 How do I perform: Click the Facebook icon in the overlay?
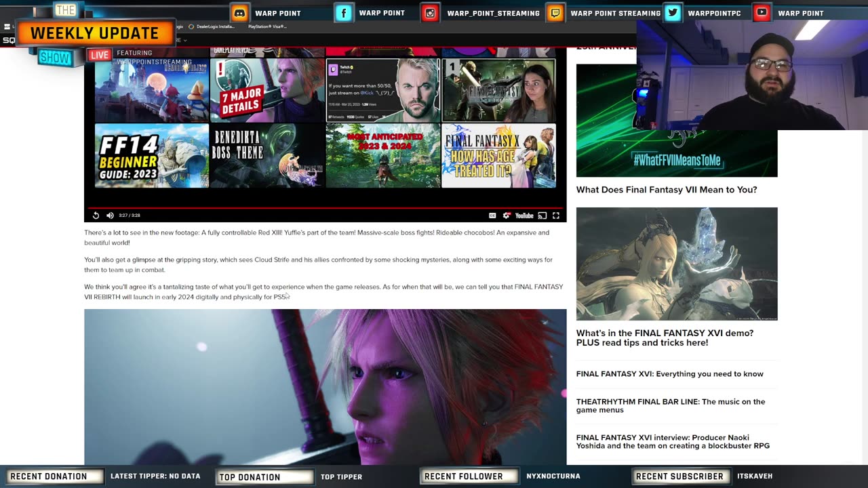[x=344, y=12]
